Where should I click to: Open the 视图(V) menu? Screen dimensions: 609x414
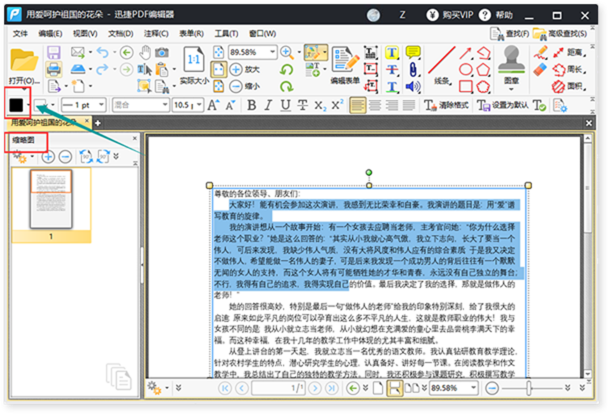85,33
